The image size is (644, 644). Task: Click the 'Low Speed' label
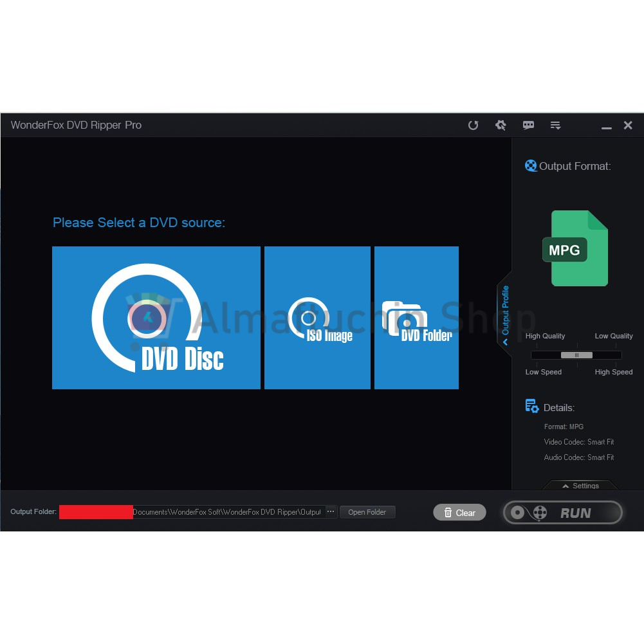544,372
